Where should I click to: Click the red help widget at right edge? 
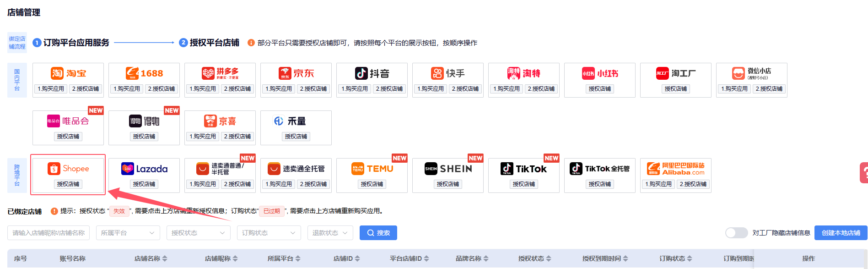pos(864,173)
